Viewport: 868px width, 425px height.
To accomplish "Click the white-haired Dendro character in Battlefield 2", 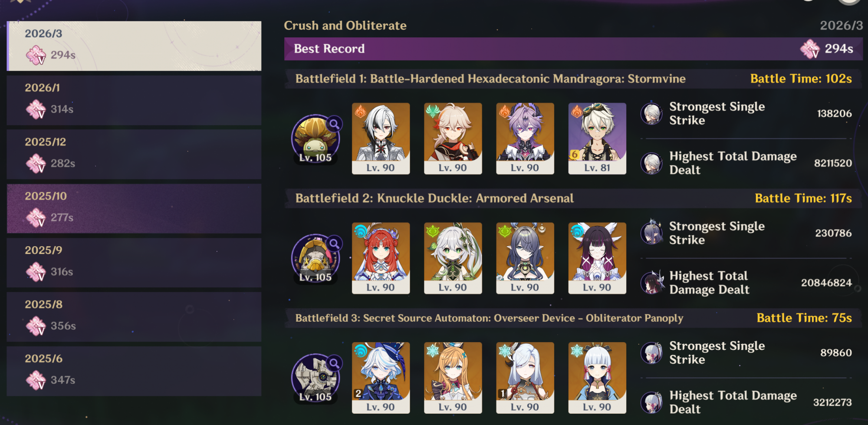I will [453, 258].
